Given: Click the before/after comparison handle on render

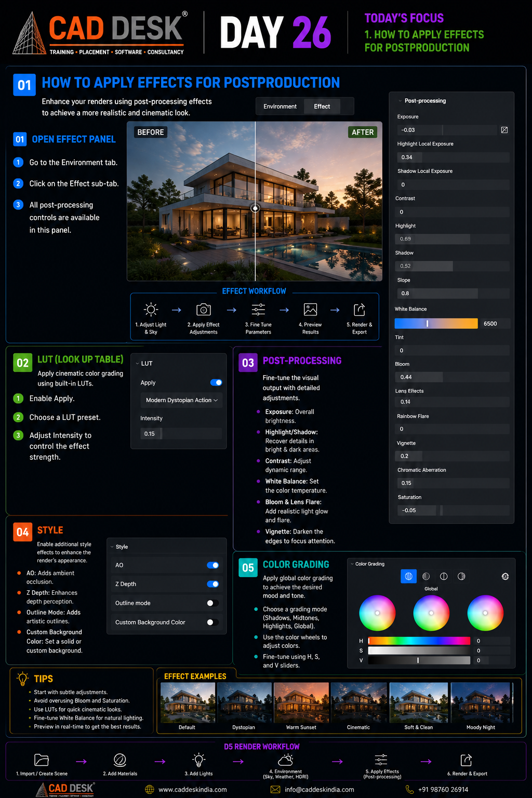Looking at the screenshot, I should (x=255, y=208).
